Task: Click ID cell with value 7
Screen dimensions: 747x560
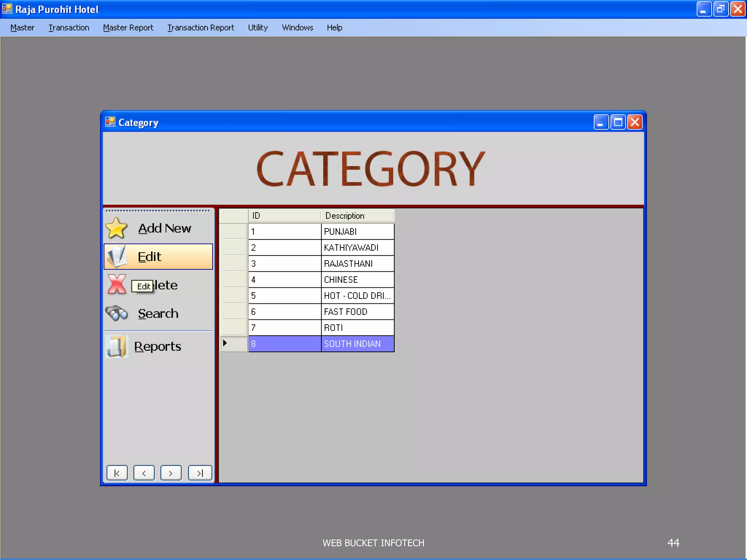Action: coord(285,328)
